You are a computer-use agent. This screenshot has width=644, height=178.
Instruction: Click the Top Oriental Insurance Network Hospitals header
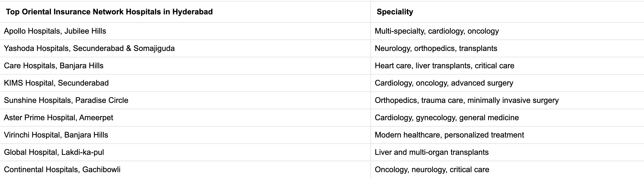coord(109,12)
